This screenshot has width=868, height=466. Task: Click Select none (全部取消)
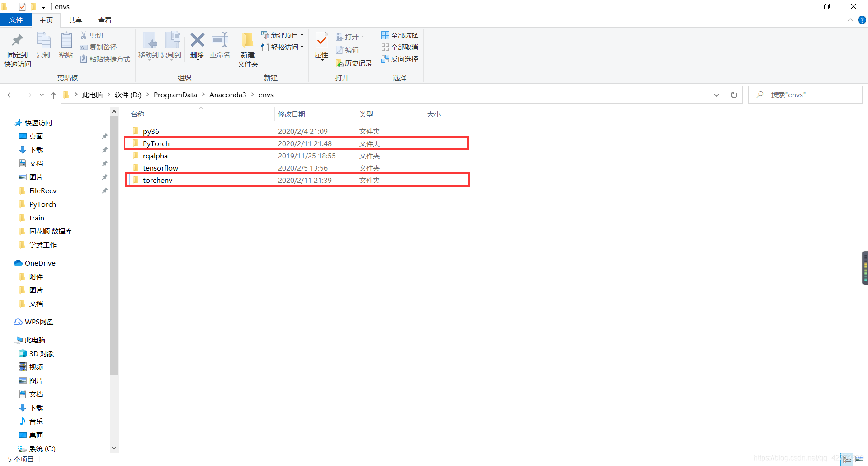(x=400, y=47)
